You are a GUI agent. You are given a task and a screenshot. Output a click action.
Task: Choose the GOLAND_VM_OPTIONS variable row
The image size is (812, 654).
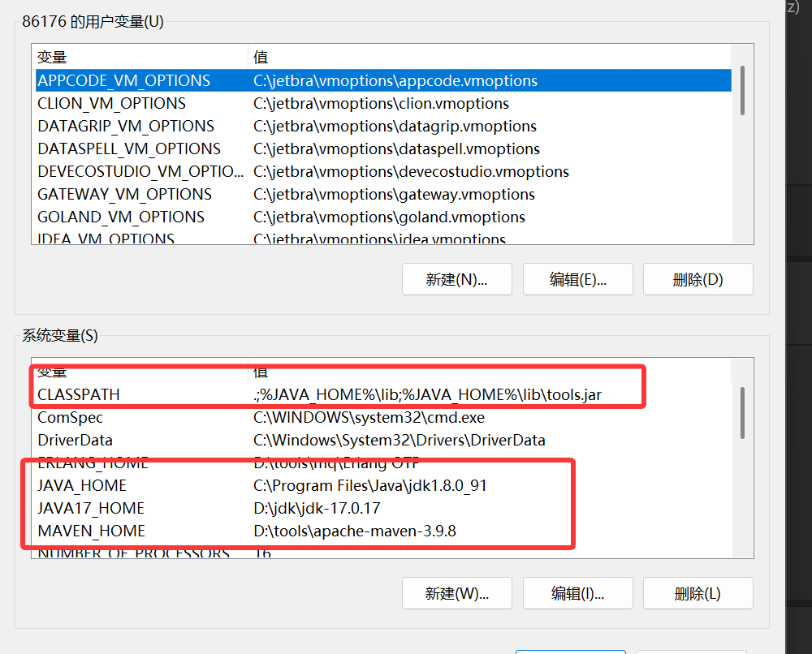point(121,217)
